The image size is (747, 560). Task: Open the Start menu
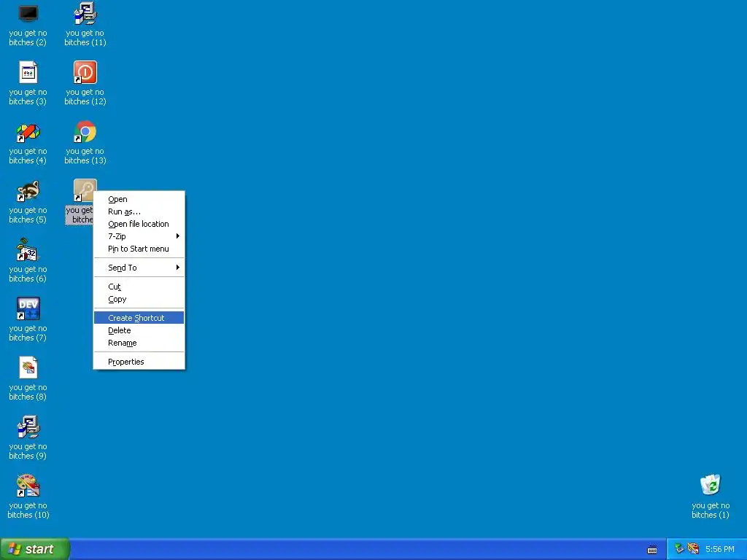click(35, 549)
